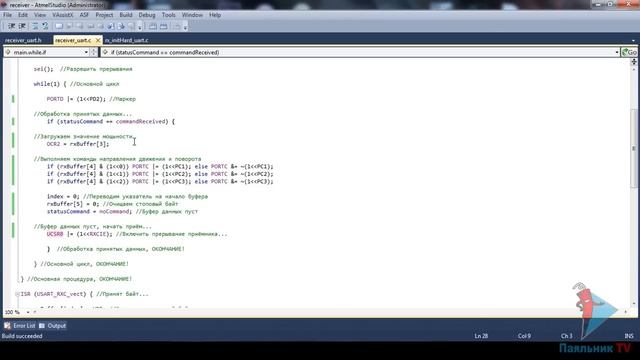Open the Tools menu
Viewport: 640px width, 360px height.
tap(169, 15)
